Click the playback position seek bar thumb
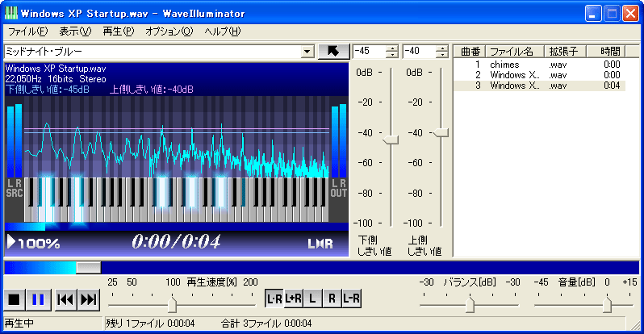This screenshot has height=334, width=644. click(x=89, y=268)
